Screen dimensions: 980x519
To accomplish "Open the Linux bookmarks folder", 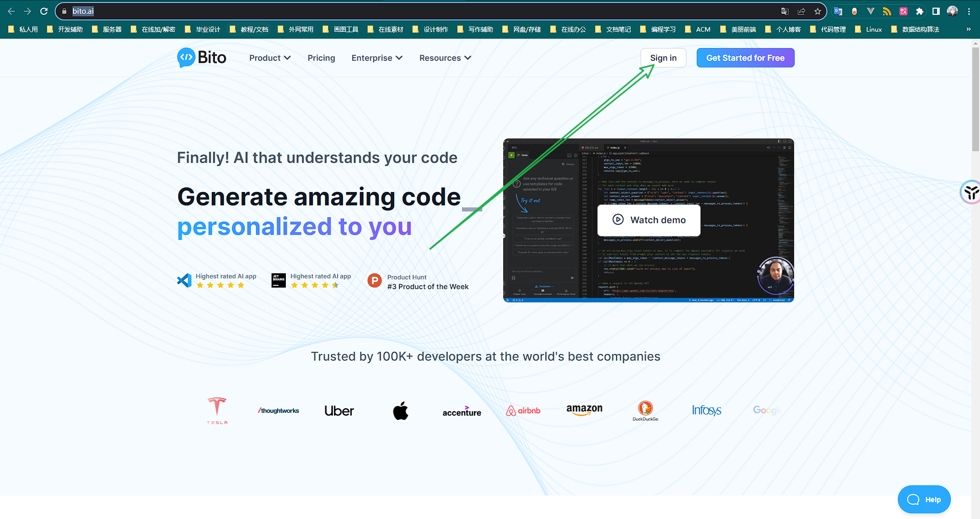I will 868,30.
